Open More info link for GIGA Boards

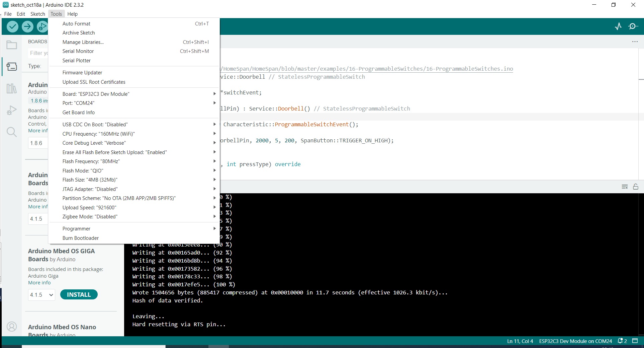39,283
